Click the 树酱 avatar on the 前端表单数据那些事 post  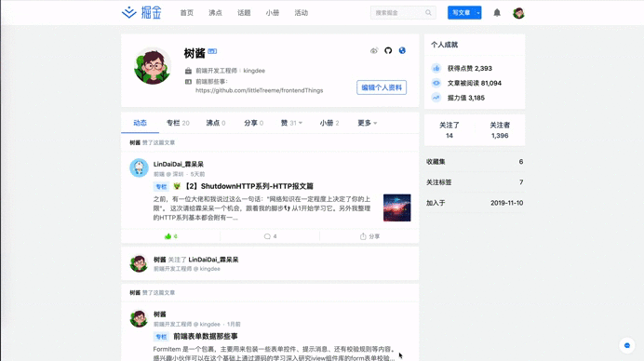[x=139, y=318]
